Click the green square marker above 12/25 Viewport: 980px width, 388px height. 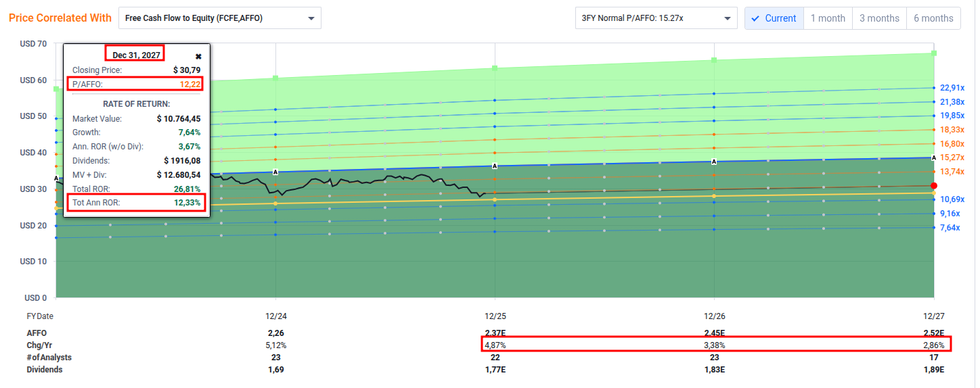tap(495, 68)
